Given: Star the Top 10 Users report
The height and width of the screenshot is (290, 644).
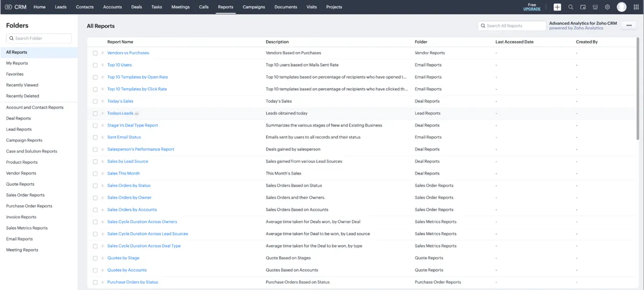Looking at the screenshot, I should (x=103, y=65).
